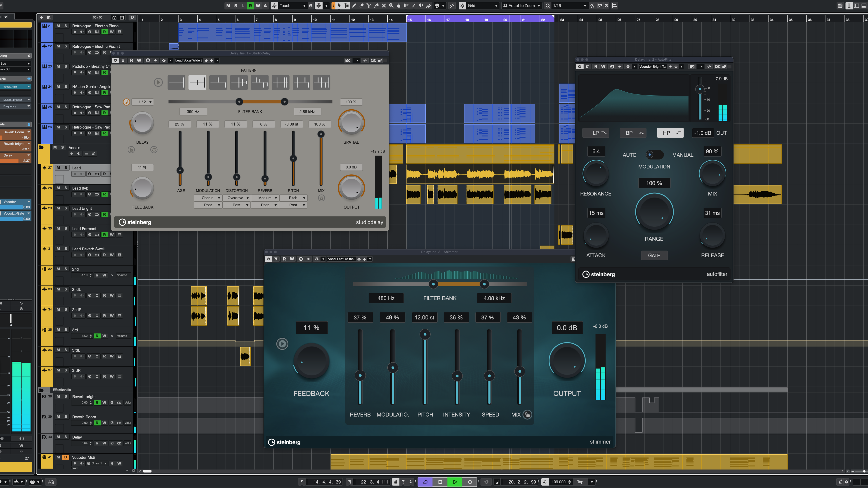Click Shimmer PITCH slider handle
Screen dimensions: 868x488
coord(425,334)
